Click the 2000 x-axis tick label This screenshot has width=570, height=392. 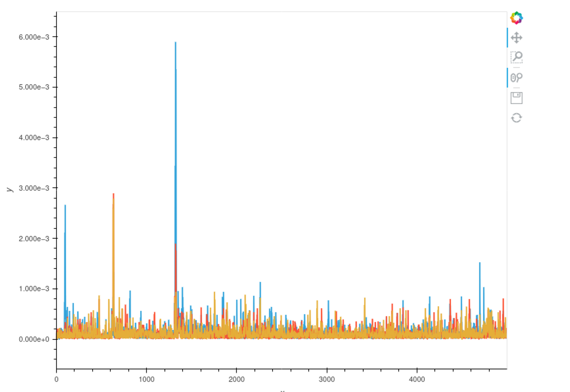(x=236, y=379)
